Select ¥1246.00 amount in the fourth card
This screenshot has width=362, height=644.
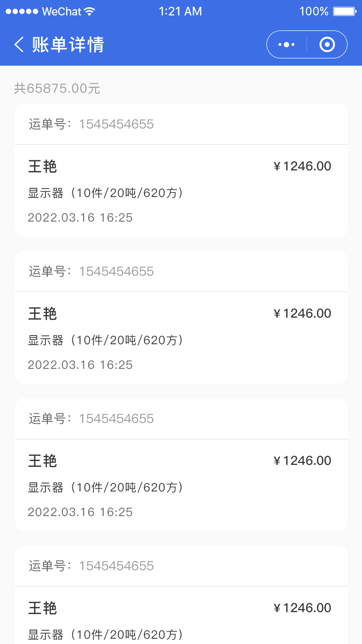click(303, 608)
